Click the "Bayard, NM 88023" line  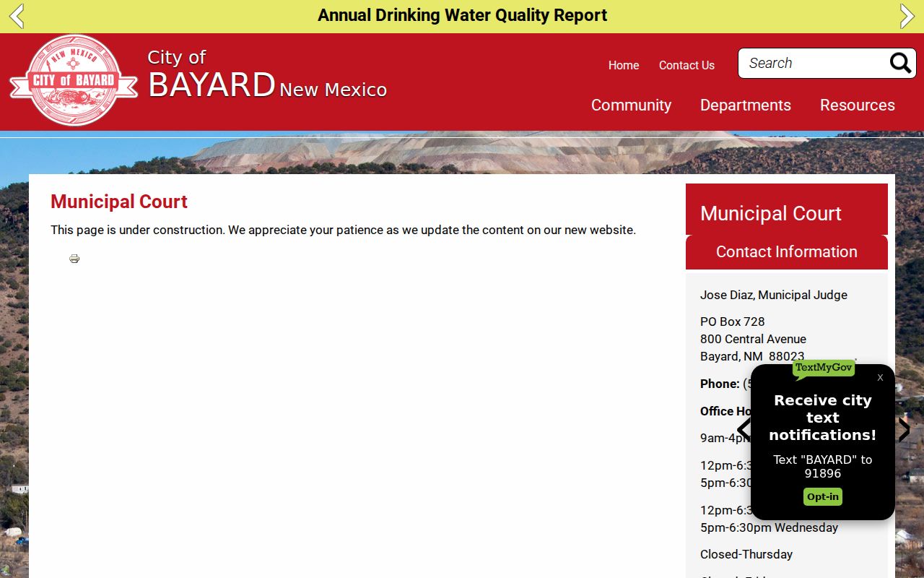click(x=752, y=356)
